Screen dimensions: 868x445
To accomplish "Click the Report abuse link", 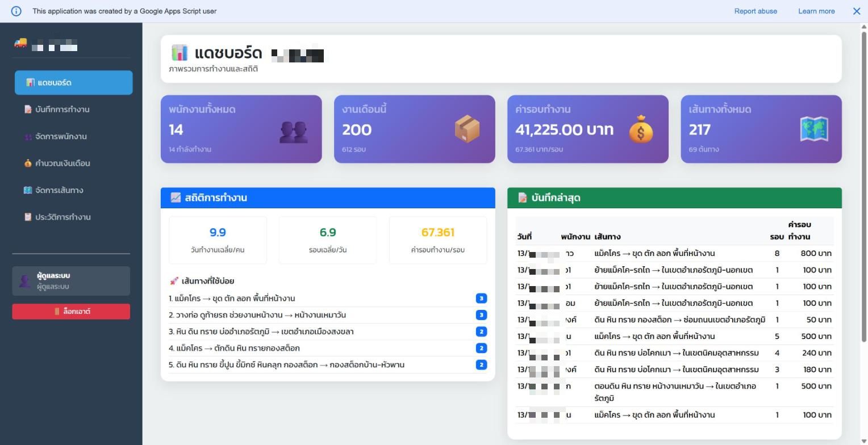I will [x=756, y=11].
